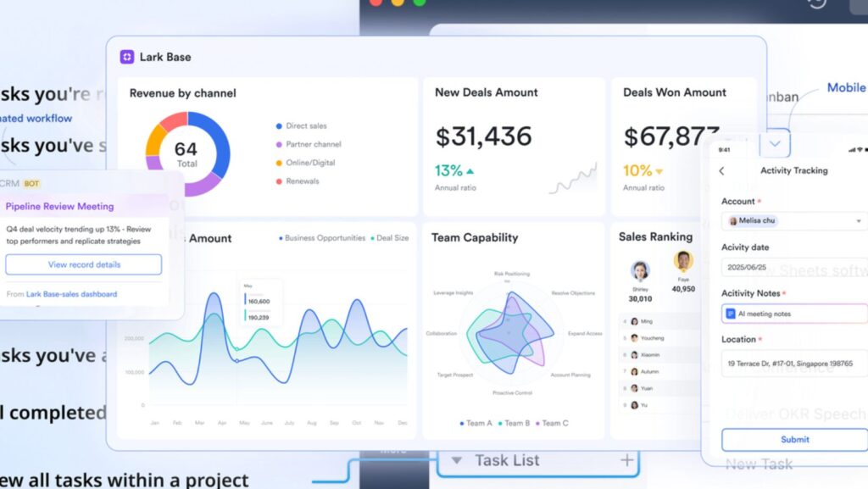Image resolution: width=868 pixels, height=489 pixels.
Task: Click the yellow down arrow beside 10%
Action: click(659, 171)
